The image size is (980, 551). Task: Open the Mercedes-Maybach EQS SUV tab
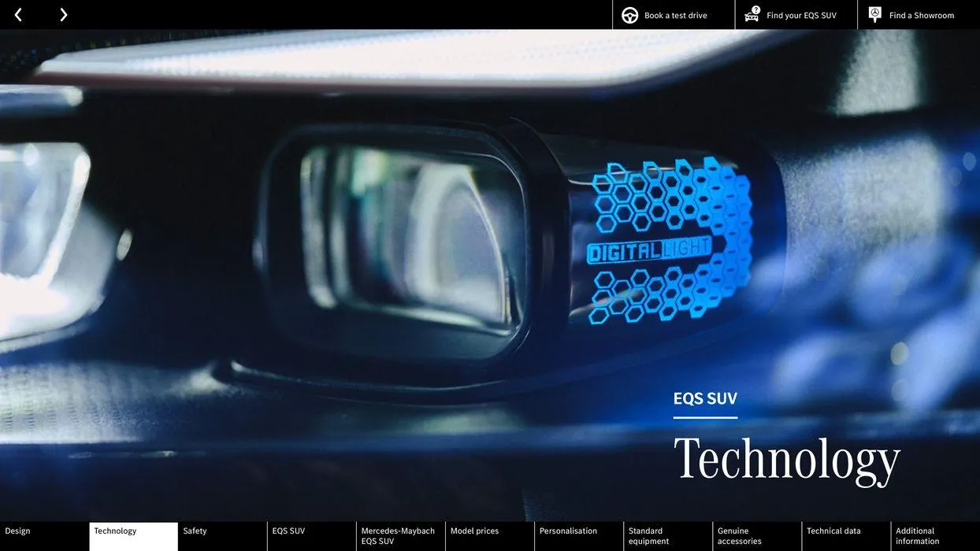401,536
